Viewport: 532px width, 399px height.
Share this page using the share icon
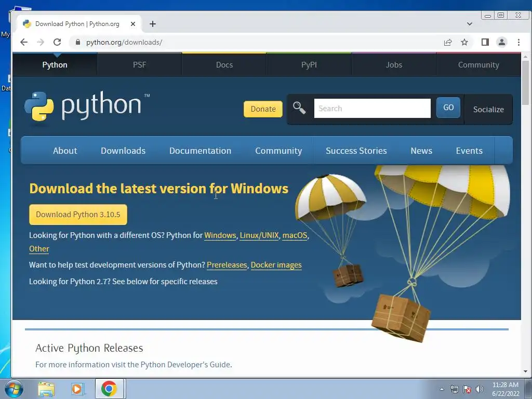448,42
